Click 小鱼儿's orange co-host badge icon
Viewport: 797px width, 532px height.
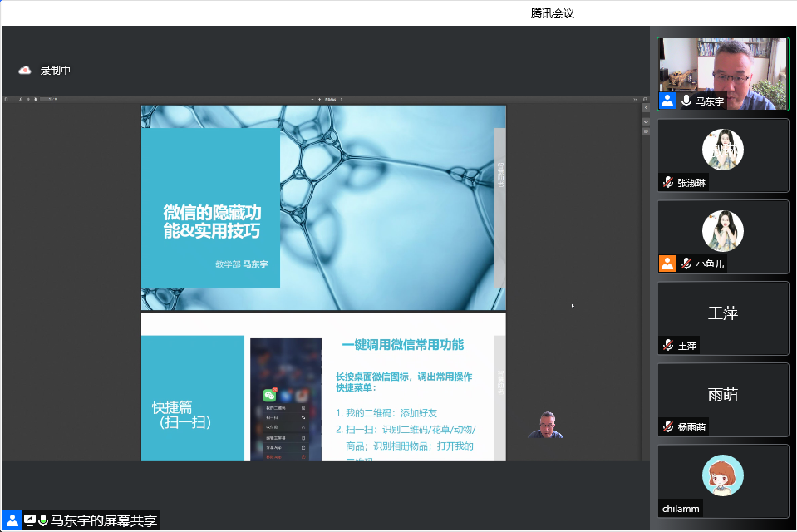667,264
